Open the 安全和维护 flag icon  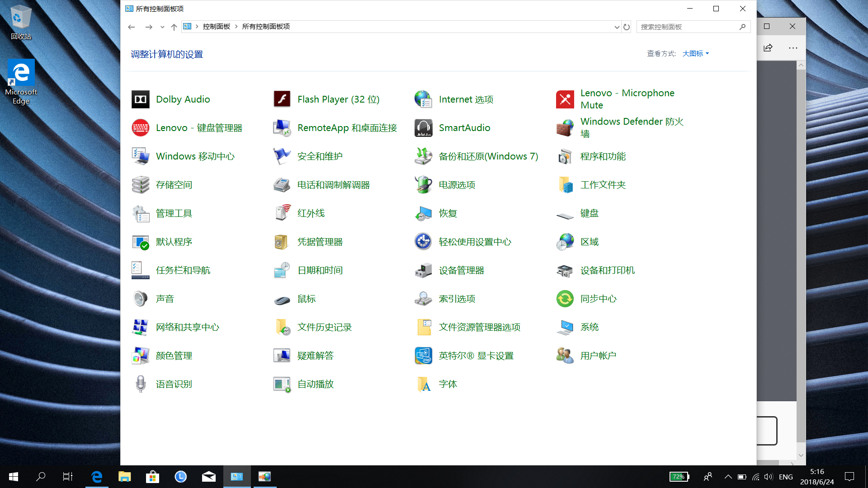(x=282, y=156)
